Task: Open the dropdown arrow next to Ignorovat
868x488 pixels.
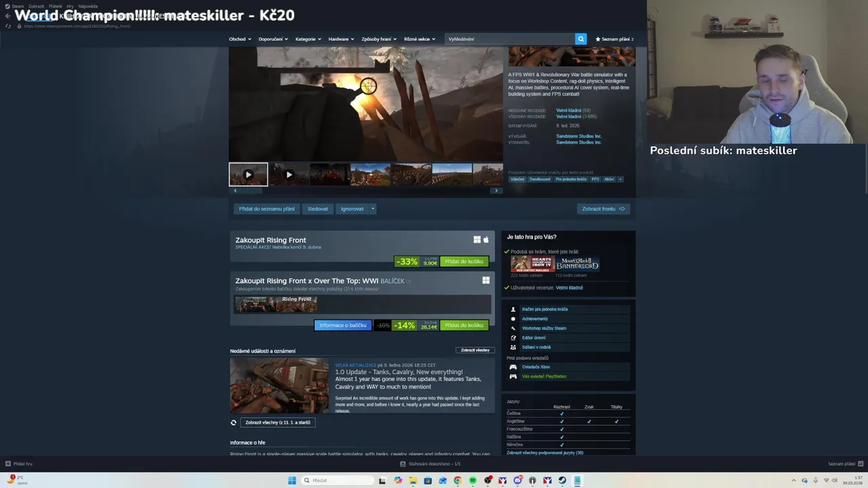Action: point(372,209)
